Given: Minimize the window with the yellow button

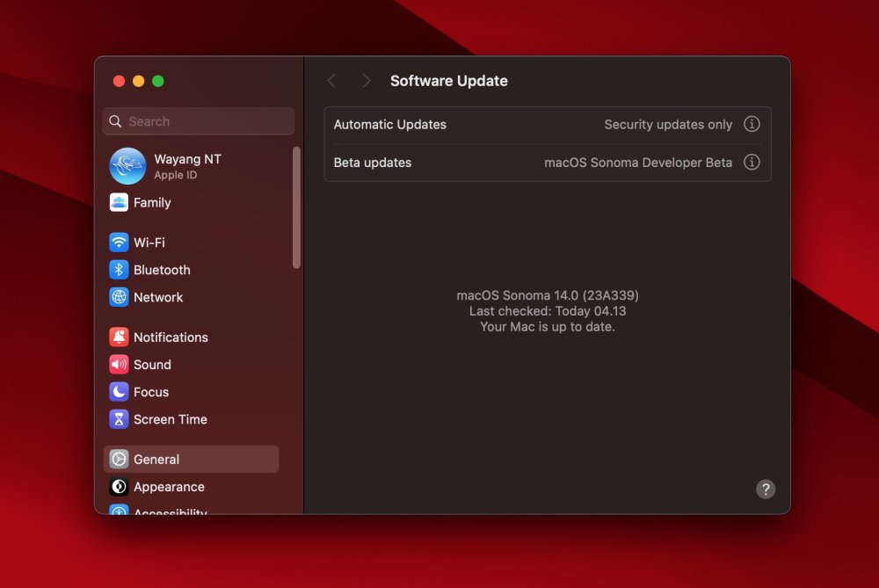Looking at the screenshot, I should pyautogui.click(x=139, y=81).
